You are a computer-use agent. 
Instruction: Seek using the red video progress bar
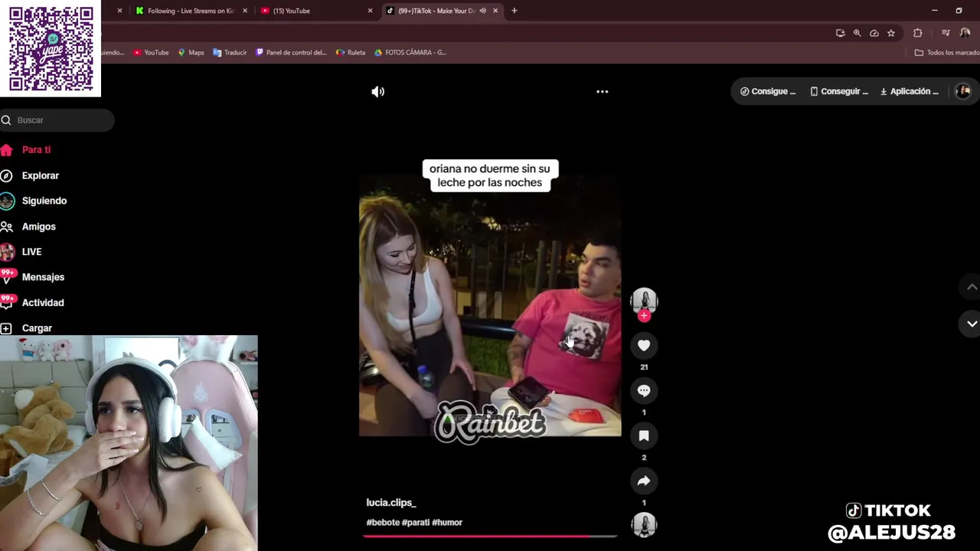point(490,536)
